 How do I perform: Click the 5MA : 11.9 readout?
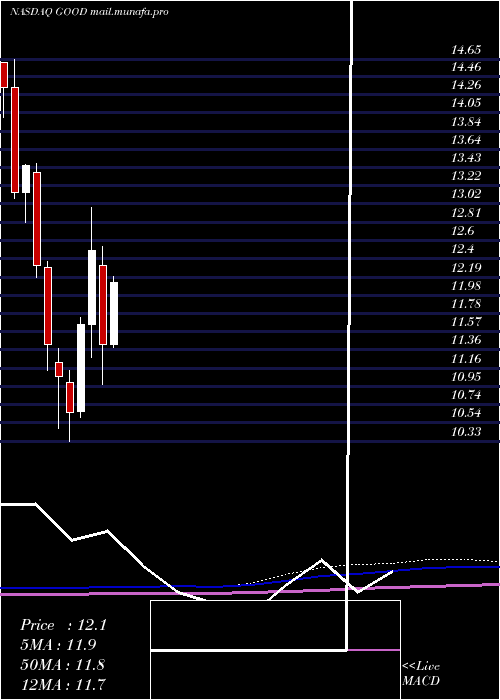[x=58, y=645]
